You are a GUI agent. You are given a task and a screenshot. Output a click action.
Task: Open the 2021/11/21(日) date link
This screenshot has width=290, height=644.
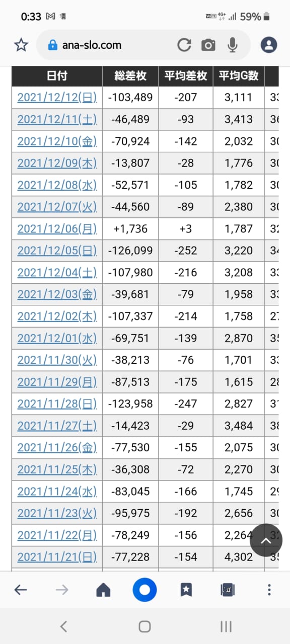(x=57, y=557)
